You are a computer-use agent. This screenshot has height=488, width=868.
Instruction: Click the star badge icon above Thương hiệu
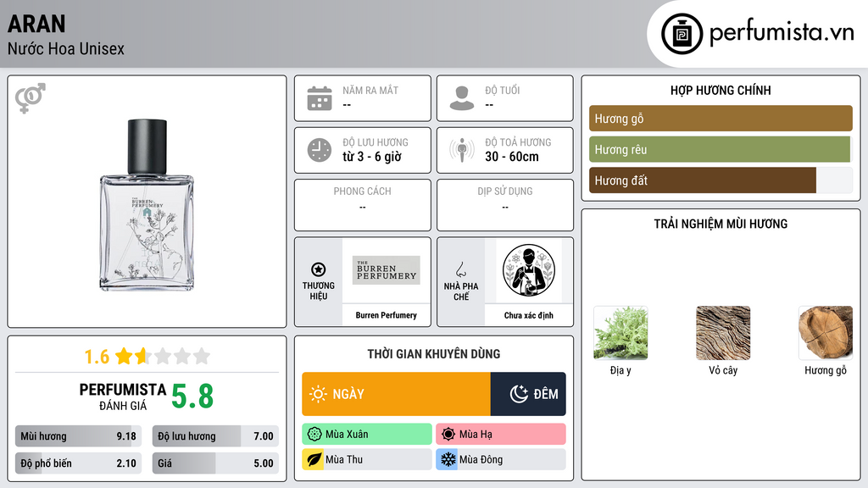pos(319,269)
